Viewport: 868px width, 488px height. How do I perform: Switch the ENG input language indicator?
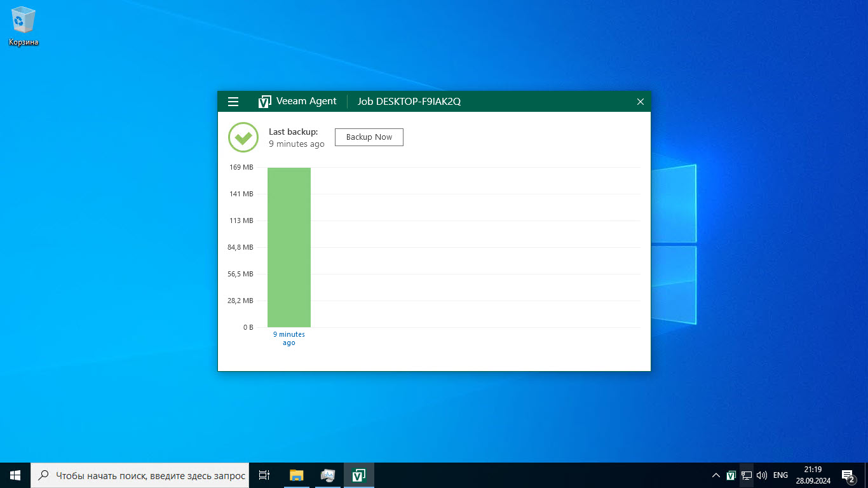[780, 475]
